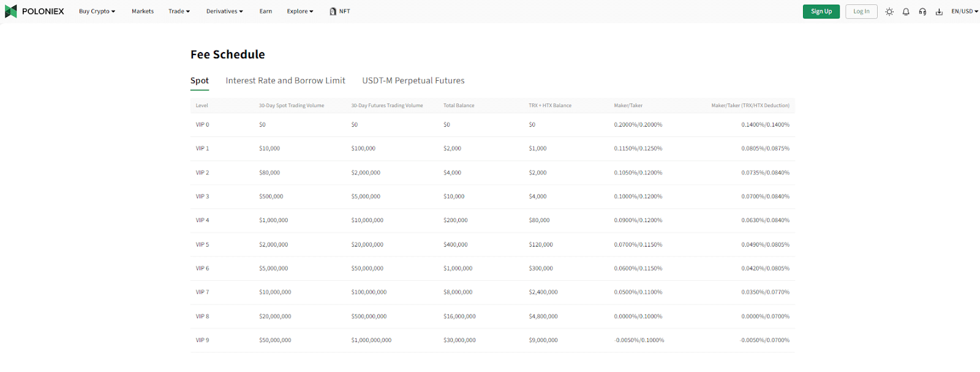
Task: Click the $16,000,000 total balance cell
Action: (x=459, y=317)
